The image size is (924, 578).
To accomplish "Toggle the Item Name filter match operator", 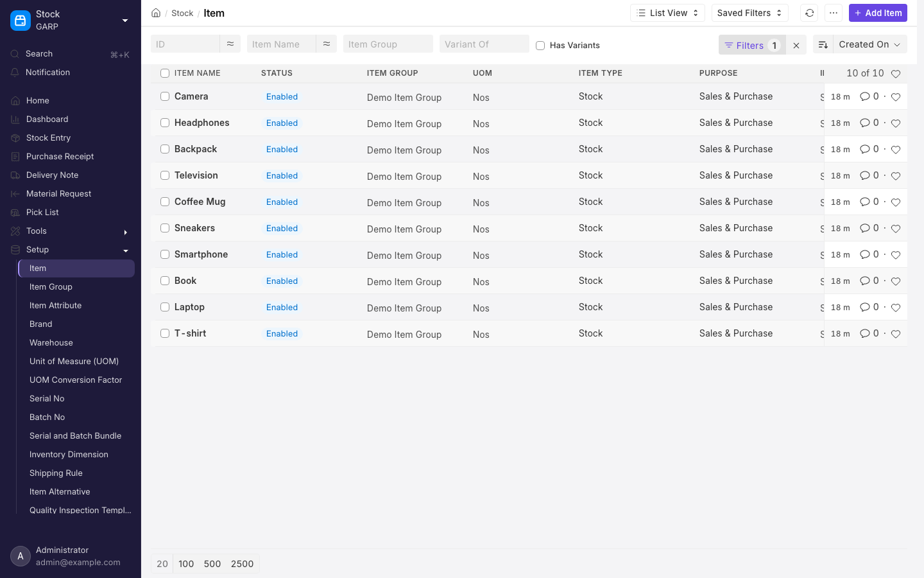I will 327,44.
